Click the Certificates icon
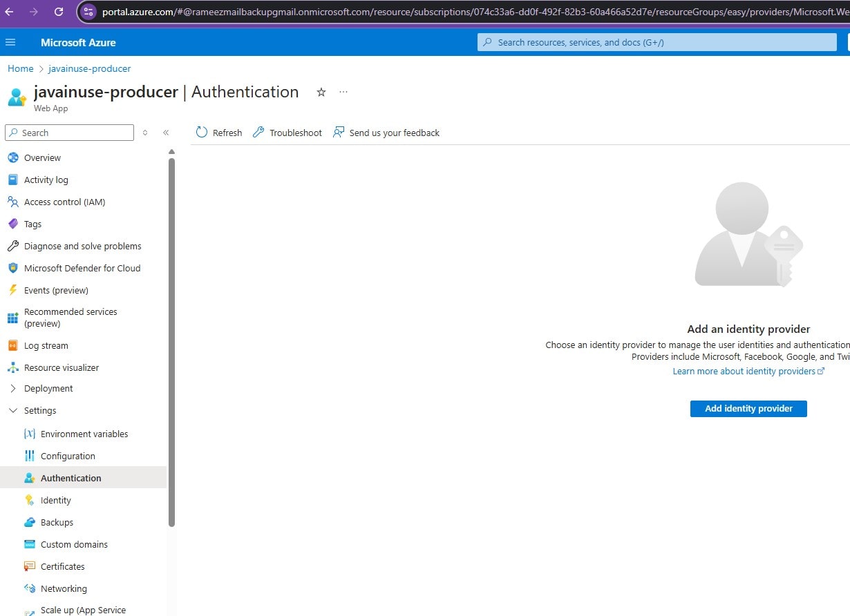The height and width of the screenshot is (616, 850). 29,566
